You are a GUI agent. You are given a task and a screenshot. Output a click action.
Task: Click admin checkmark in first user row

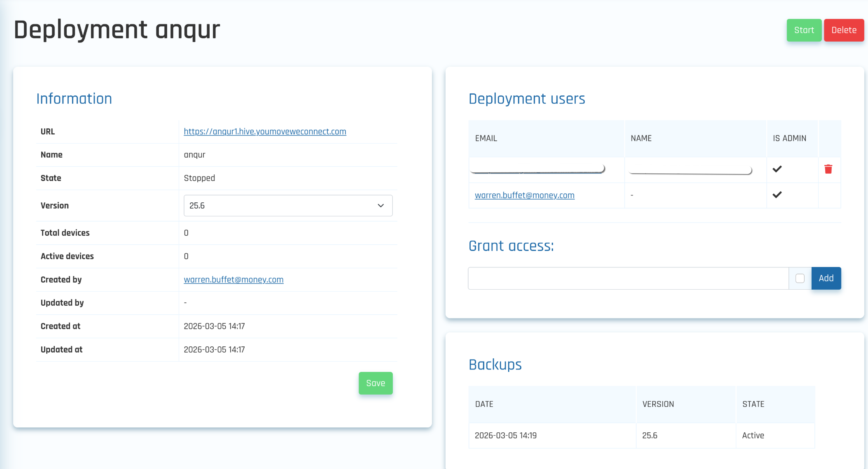pyautogui.click(x=777, y=169)
